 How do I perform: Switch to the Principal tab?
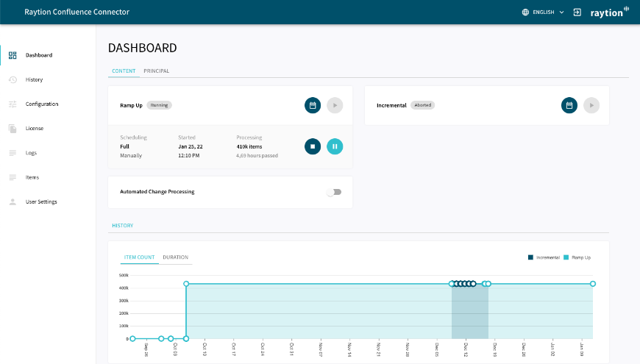tap(156, 71)
